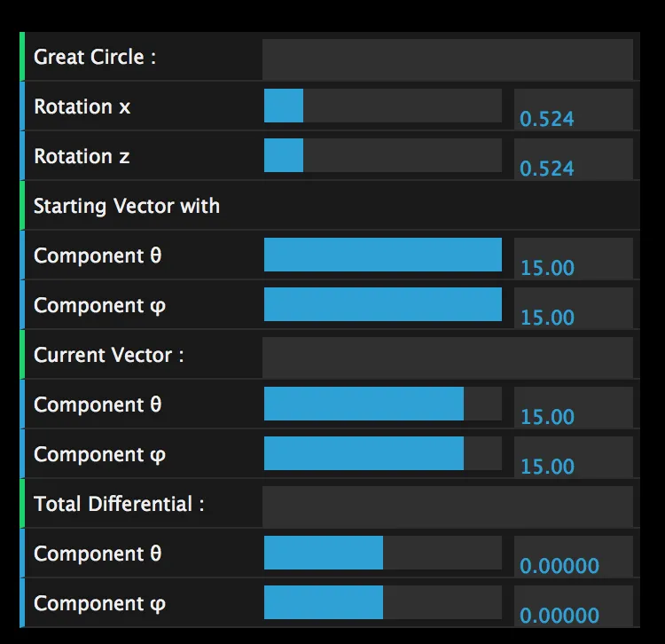The image size is (665, 644).
Task: Click Starting Vector Component θ slider
Action: 383,255
